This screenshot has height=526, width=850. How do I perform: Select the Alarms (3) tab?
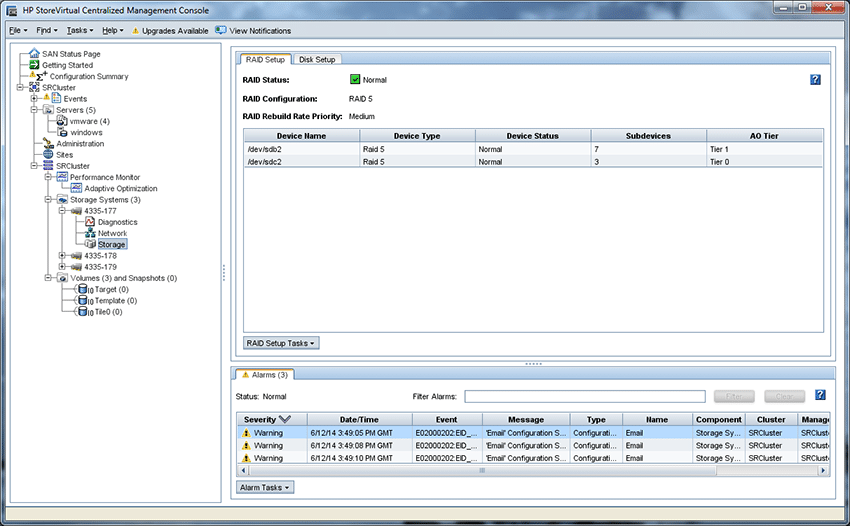pyautogui.click(x=265, y=375)
